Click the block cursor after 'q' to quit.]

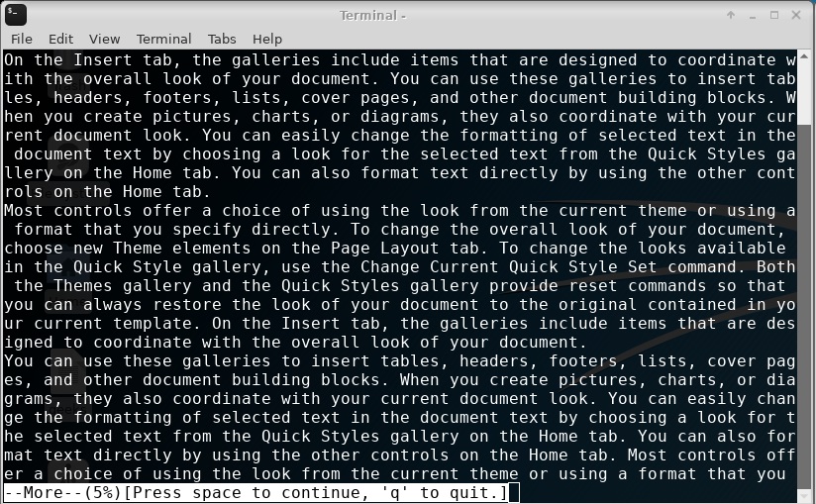pos(514,493)
